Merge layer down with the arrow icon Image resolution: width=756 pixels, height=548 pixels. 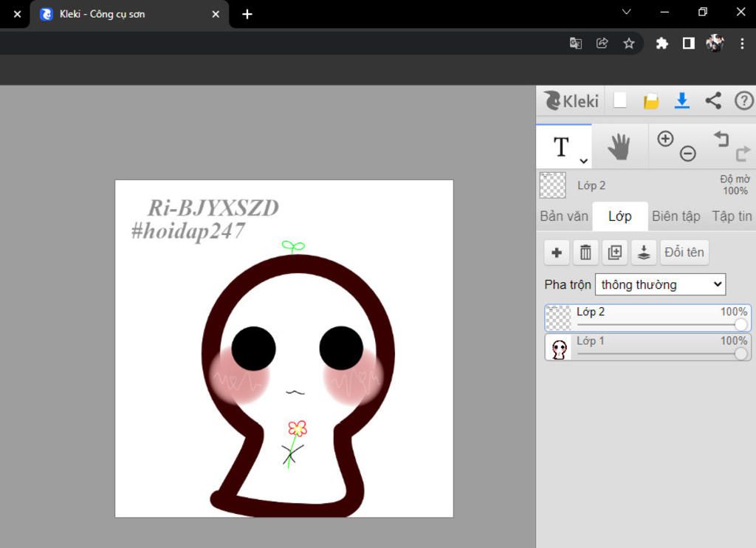644,253
